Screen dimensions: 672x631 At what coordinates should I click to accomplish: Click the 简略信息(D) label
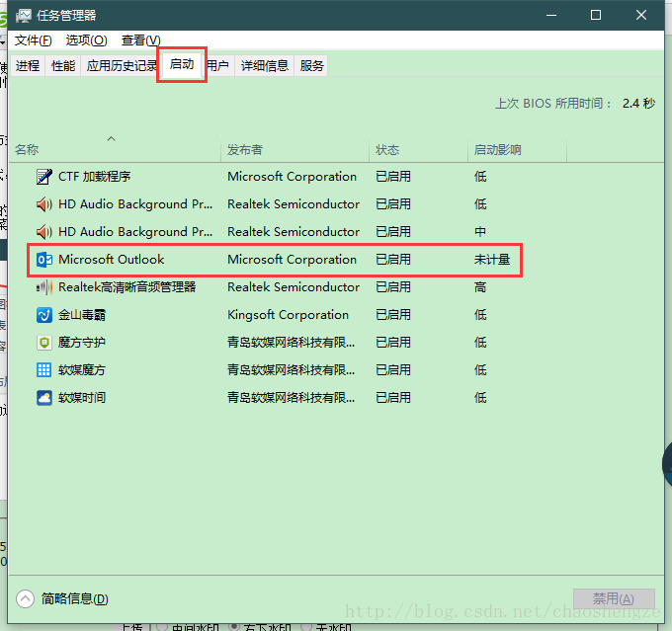pyautogui.click(x=74, y=598)
